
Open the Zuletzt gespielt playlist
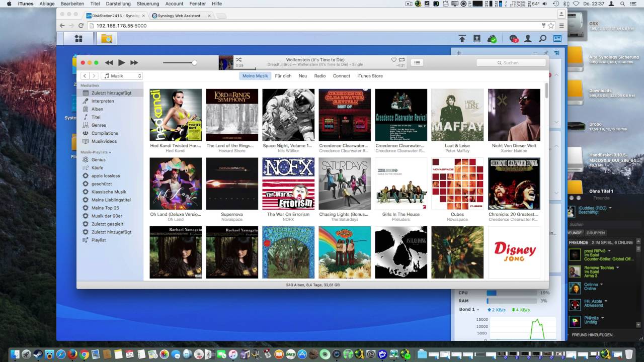[110, 224]
